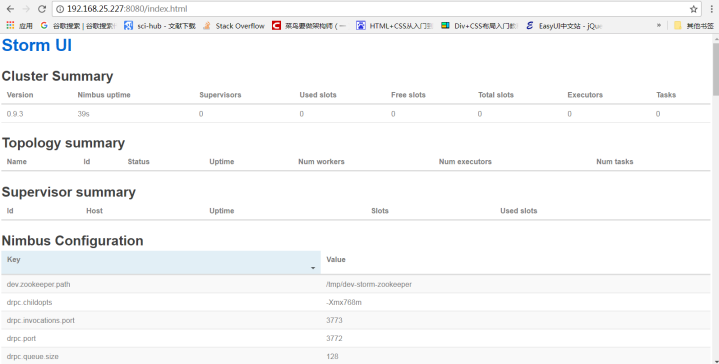The image size is (719, 364).
Task: Select the value 3773
Action: pyautogui.click(x=334, y=320)
